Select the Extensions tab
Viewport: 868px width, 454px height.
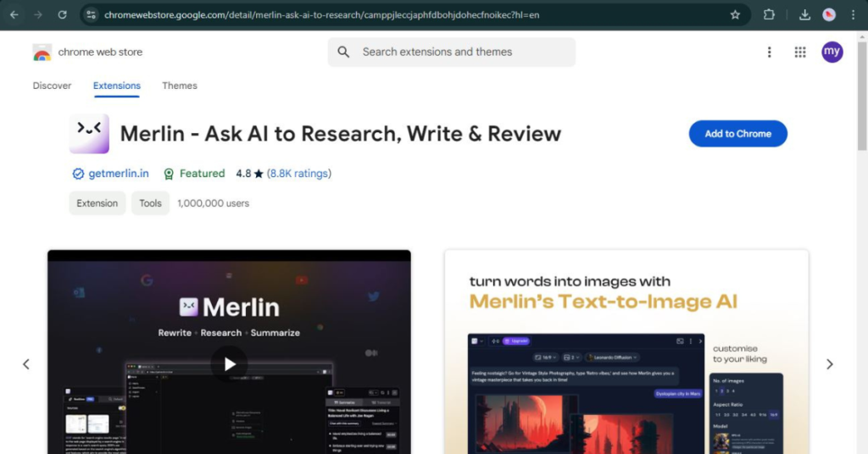[117, 86]
